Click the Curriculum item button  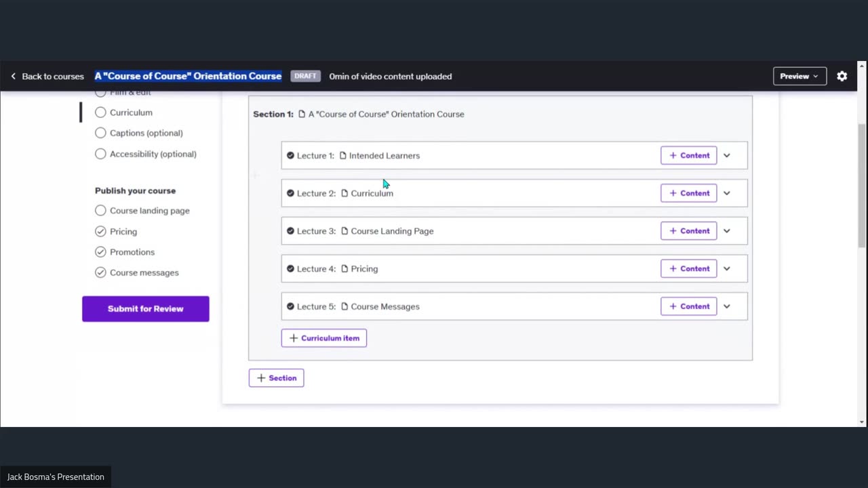tap(324, 338)
